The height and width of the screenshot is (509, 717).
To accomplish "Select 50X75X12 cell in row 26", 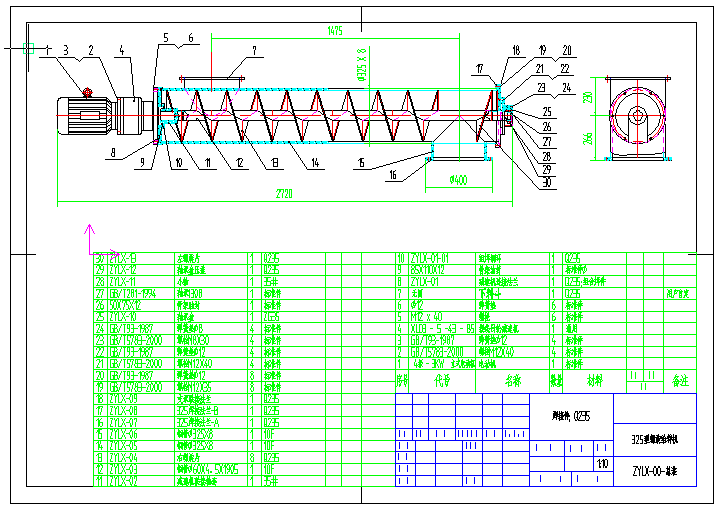I will pyautogui.click(x=126, y=305).
